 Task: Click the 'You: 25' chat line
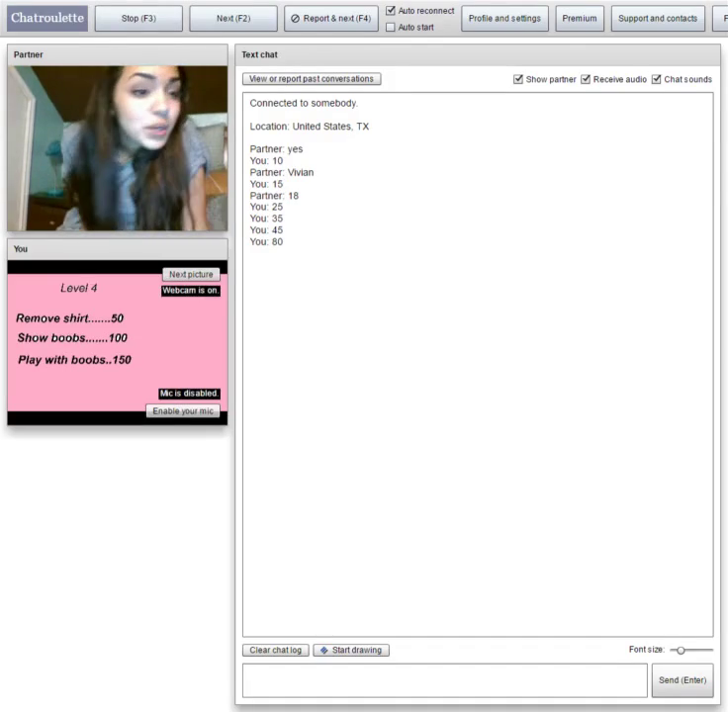click(266, 207)
